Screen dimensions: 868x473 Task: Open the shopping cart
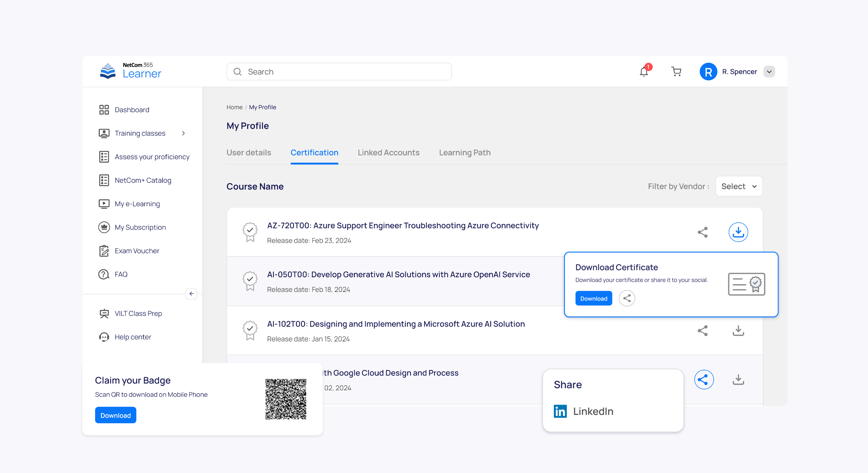676,72
